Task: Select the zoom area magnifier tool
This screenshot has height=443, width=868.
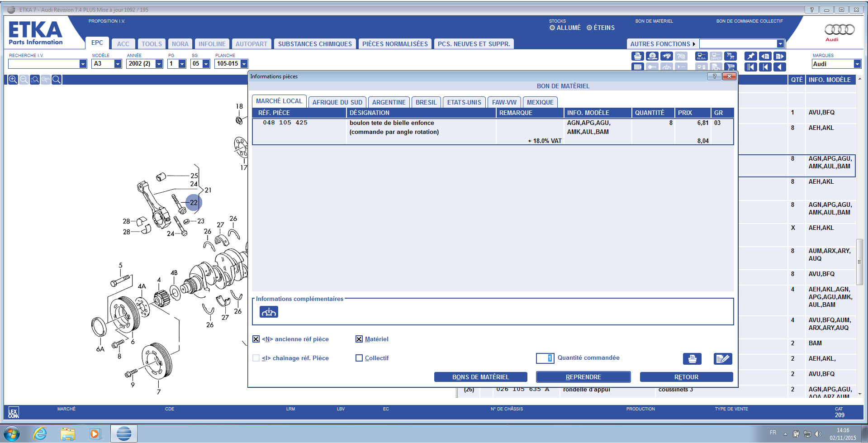Action: click(35, 80)
